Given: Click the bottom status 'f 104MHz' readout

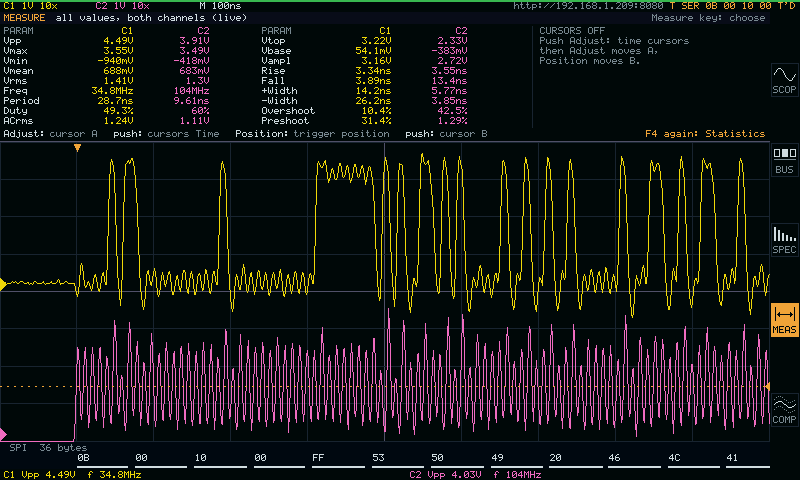Looking at the screenshot, I should pos(518,475).
